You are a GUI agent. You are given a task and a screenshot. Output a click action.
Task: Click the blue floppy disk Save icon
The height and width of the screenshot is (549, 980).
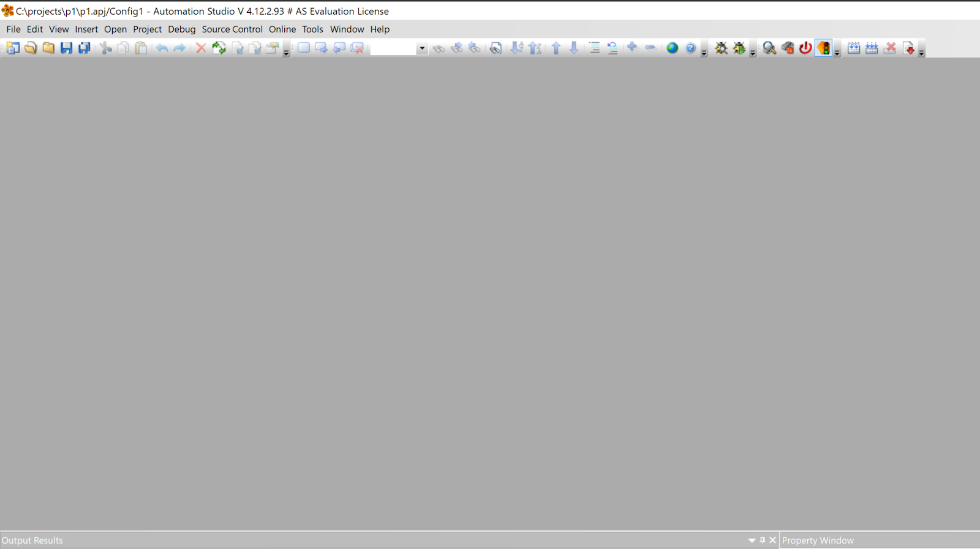66,48
